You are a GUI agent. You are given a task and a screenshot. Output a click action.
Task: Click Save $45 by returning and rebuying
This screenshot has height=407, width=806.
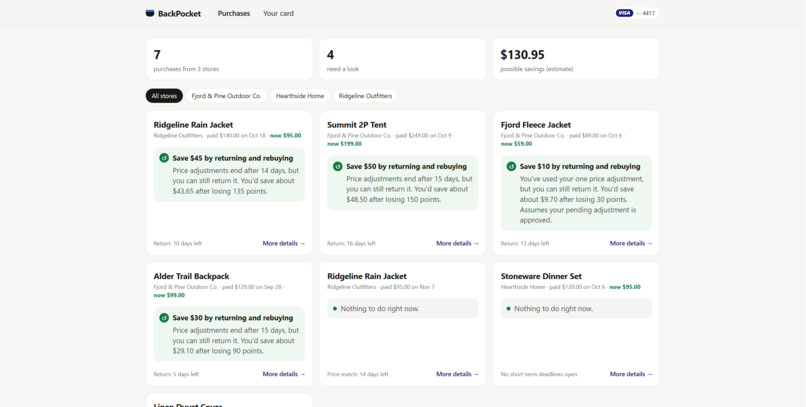tap(233, 158)
